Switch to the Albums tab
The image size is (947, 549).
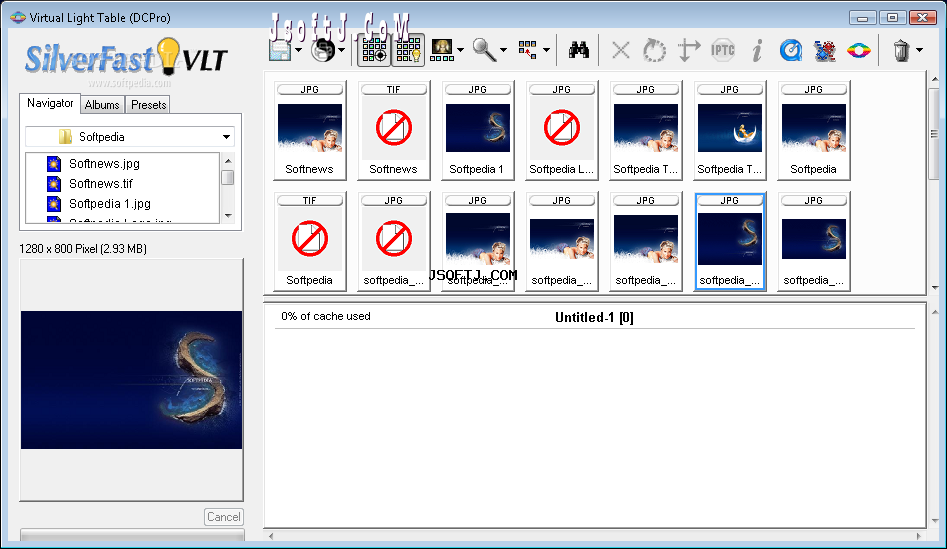click(x=102, y=105)
